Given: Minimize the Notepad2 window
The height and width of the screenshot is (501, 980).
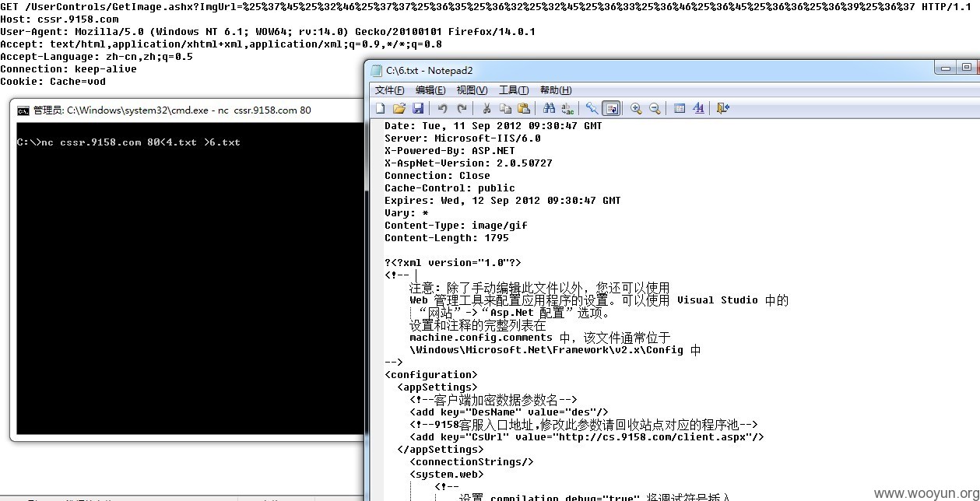Looking at the screenshot, I should coord(946,68).
